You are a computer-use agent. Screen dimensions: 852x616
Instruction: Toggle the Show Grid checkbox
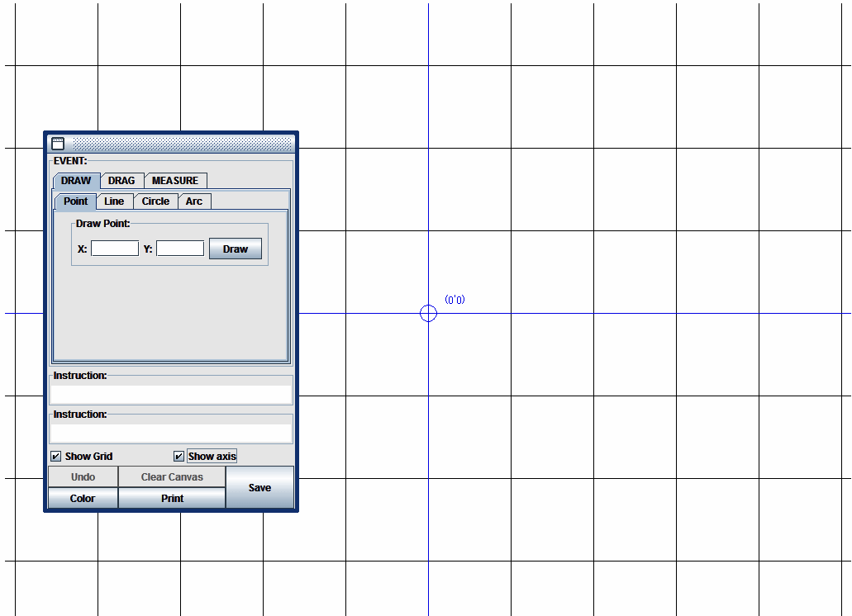56,457
